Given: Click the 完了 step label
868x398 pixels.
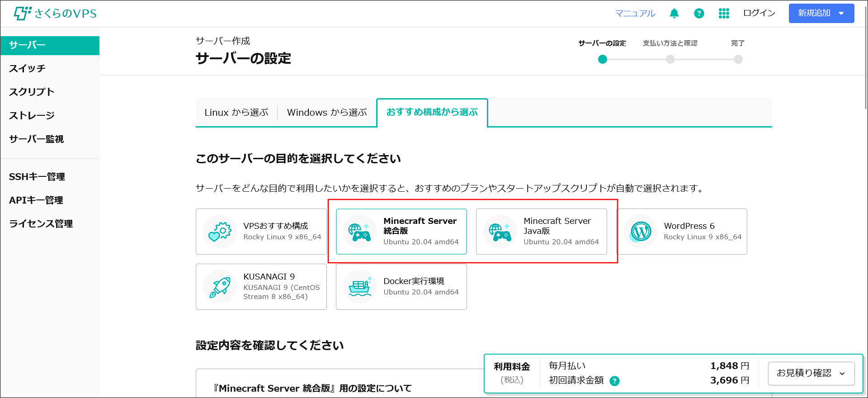Looking at the screenshot, I should [x=738, y=43].
